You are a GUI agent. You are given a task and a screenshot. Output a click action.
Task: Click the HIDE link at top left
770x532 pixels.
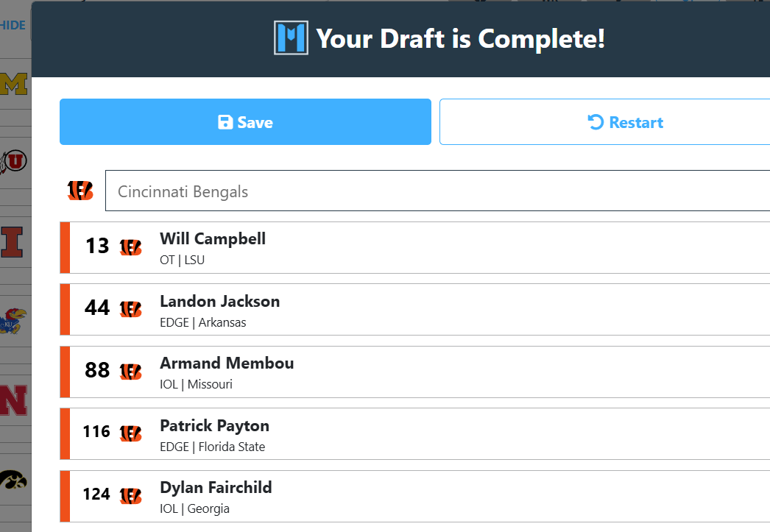pyautogui.click(x=13, y=25)
